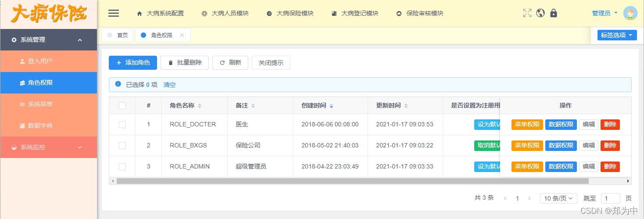Click 编辑 for ROLE_DOCTER row

click(589, 124)
